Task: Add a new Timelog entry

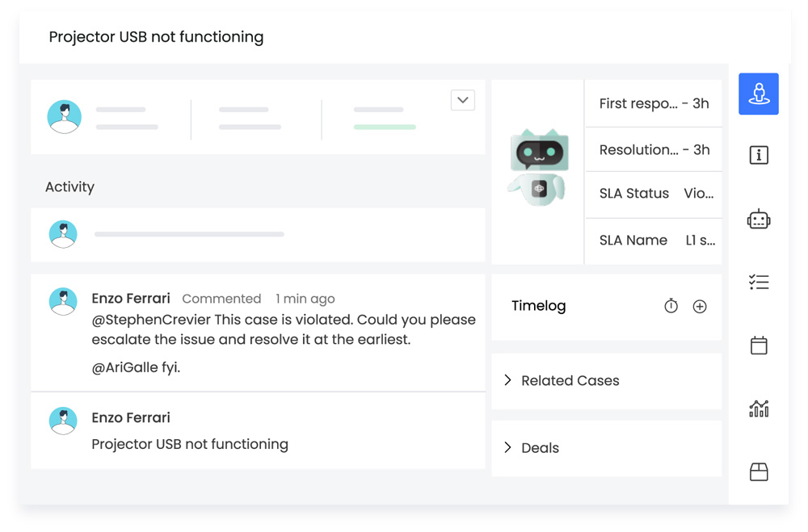Action: [700, 306]
